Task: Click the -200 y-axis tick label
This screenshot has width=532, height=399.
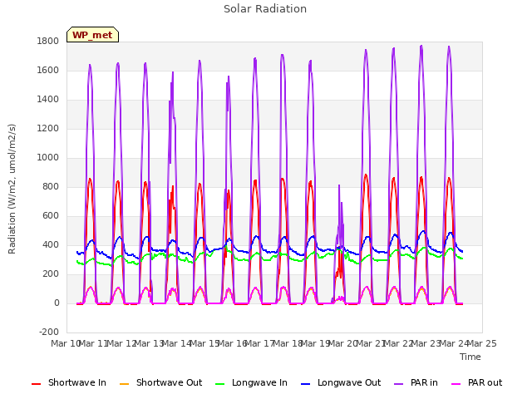Action: coord(49,332)
